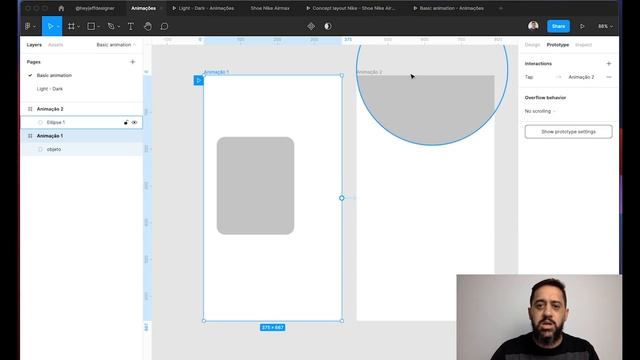Screen dimensions: 640x360
Task: Open the user avatar in the toolbar
Action: tap(533, 26)
